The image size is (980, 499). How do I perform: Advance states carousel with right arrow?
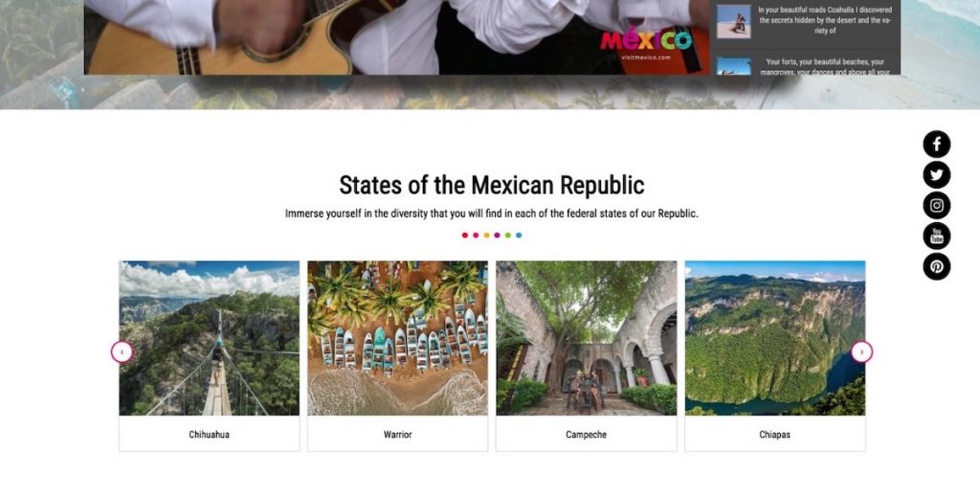pyautogui.click(x=862, y=352)
